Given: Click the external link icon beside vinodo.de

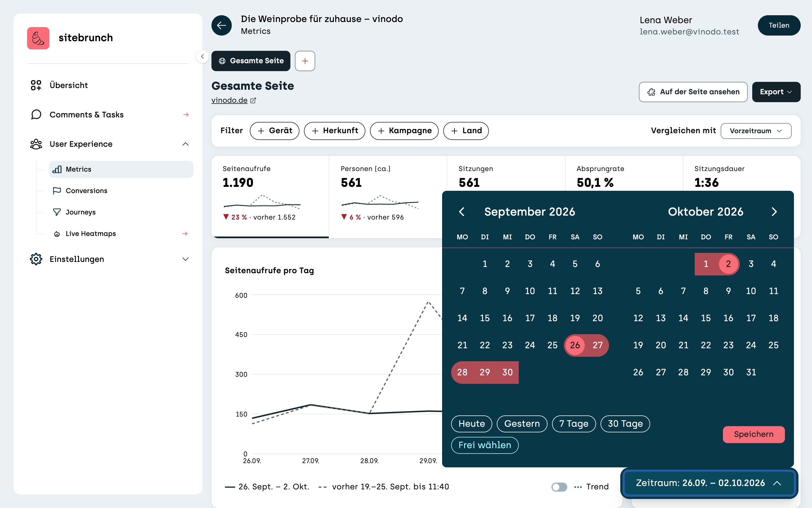Looking at the screenshot, I should coord(253,100).
